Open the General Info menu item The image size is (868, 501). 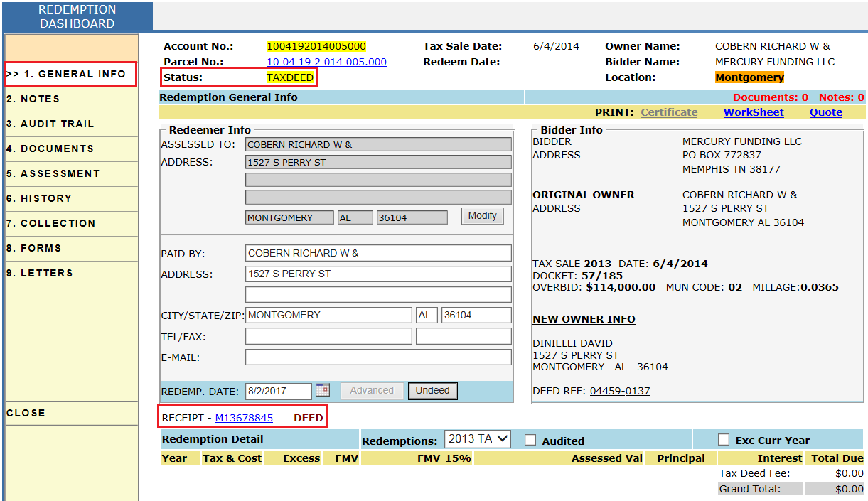point(71,74)
